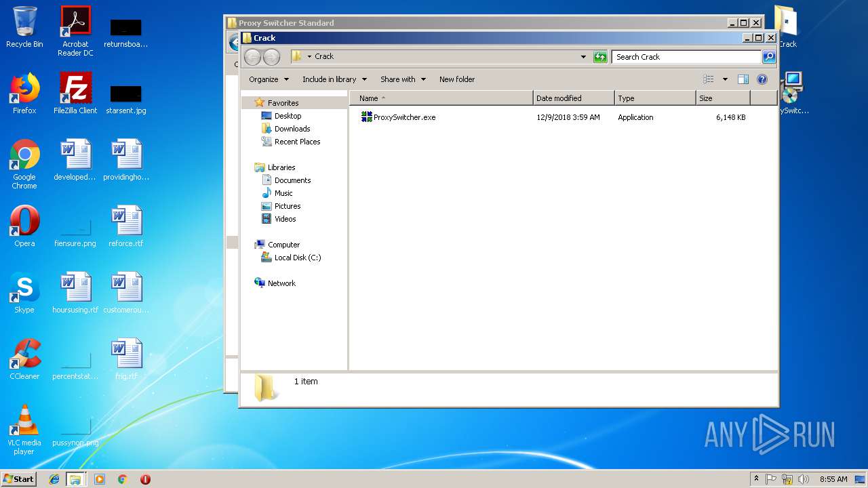Open Local Disk (C:)

tap(297, 258)
